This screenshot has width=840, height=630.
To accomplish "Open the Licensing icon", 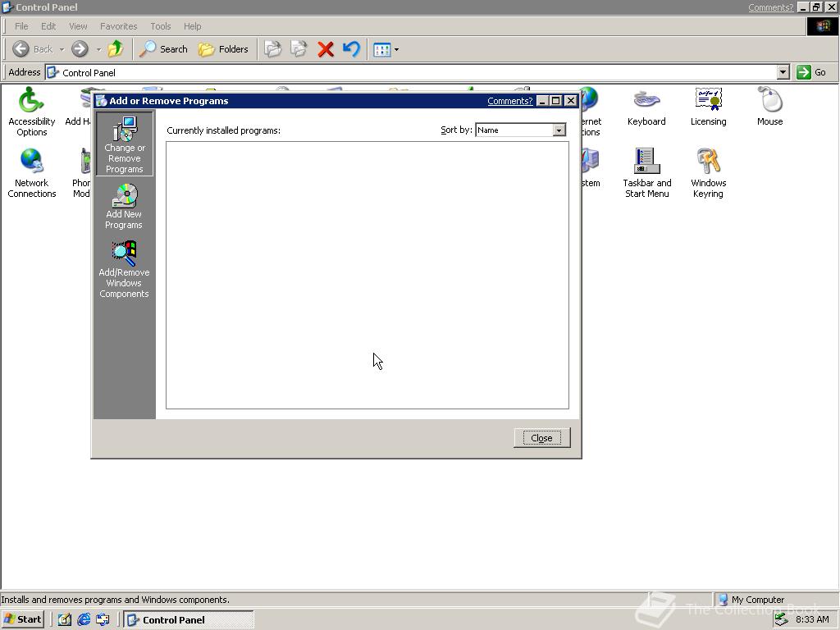I will pyautogui.click(x=708, y=107).
